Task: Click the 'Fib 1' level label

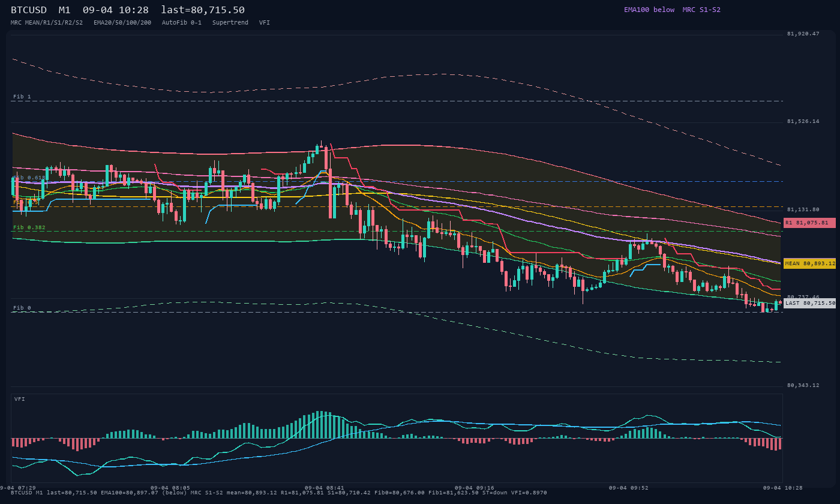Action: click(22, 97)
